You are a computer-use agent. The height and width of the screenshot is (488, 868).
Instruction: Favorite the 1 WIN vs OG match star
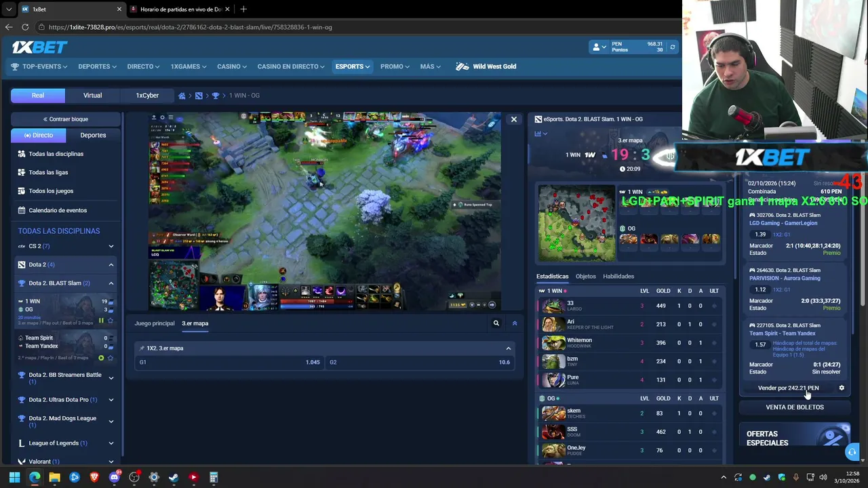pyautogui.click(x=111, y=321)
